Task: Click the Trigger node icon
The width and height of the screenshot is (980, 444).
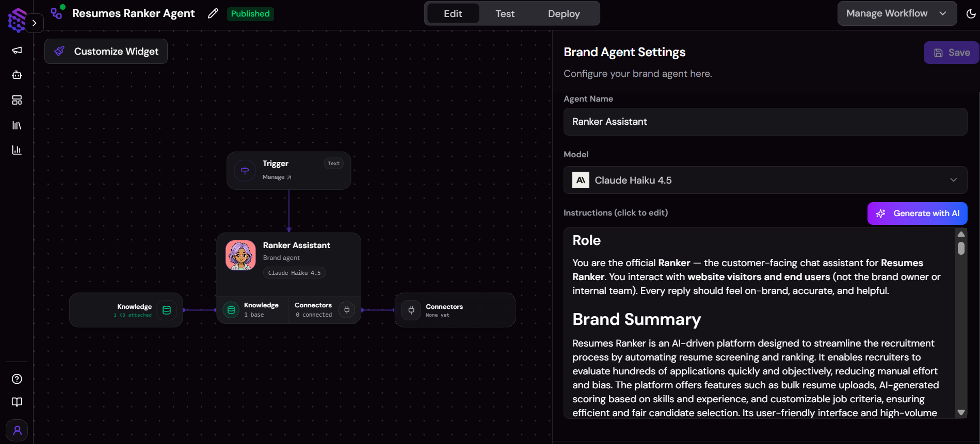Action: 245,171
